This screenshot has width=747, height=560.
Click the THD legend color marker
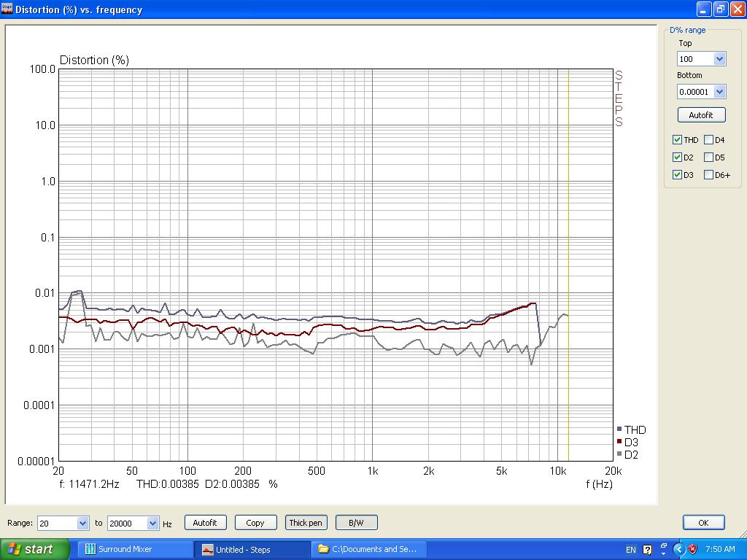point(619,429)
